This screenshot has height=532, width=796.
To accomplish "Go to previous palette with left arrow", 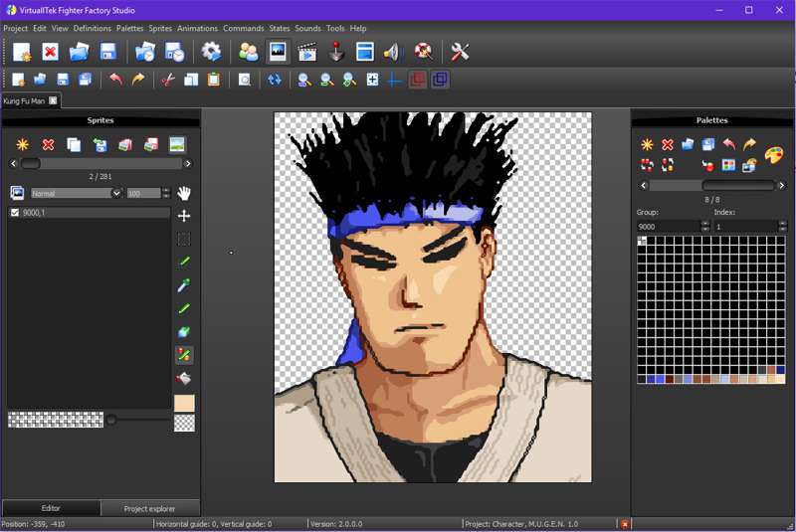I will pyautogui.click(x=643, y=186).
